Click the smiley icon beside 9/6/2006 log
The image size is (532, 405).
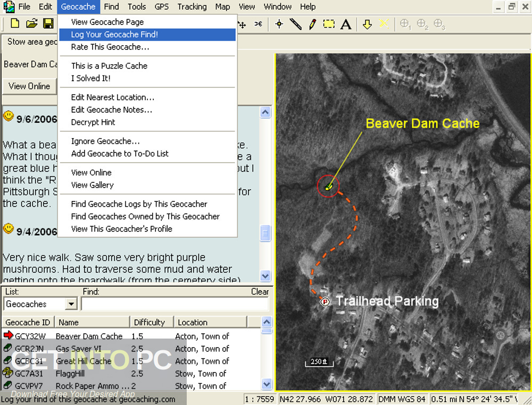(x=9, y=116)
